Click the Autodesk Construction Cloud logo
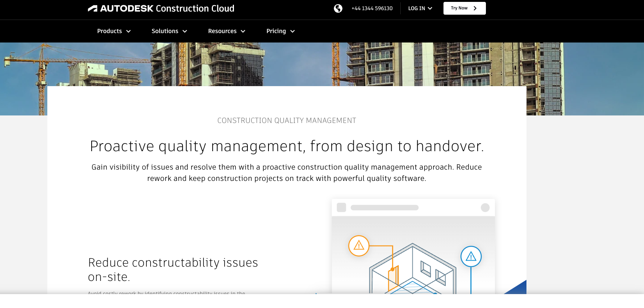The width and height of the screenshot is (644, 308). pyautogui.click(x=161, y=8)
